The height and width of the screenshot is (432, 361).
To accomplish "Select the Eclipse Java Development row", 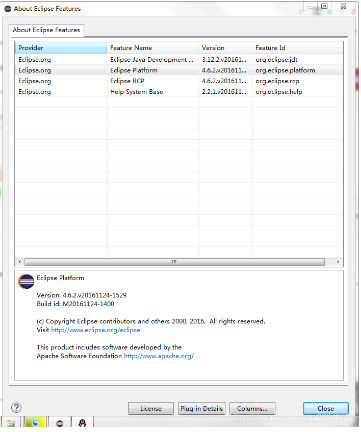I will tap(179, 60).
